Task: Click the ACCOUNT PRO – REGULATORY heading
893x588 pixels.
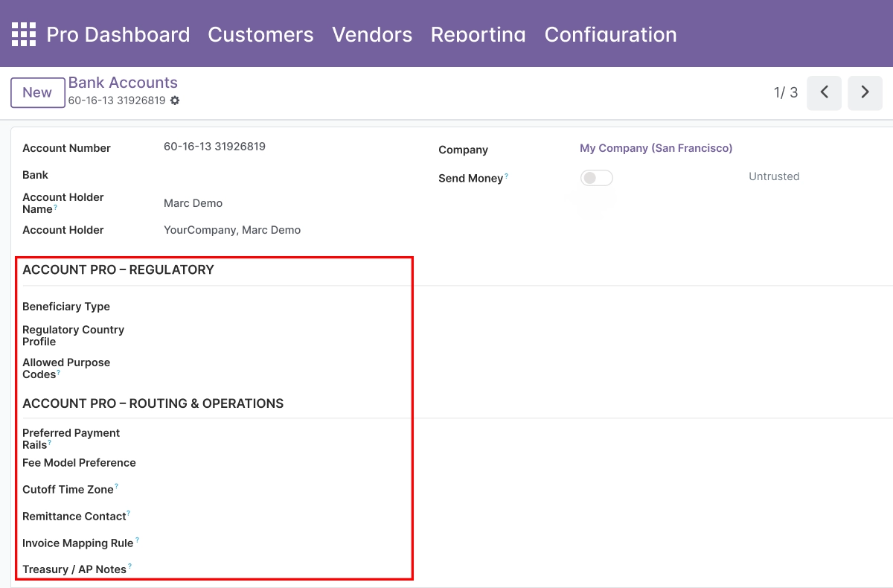Action: click(118, 269)
